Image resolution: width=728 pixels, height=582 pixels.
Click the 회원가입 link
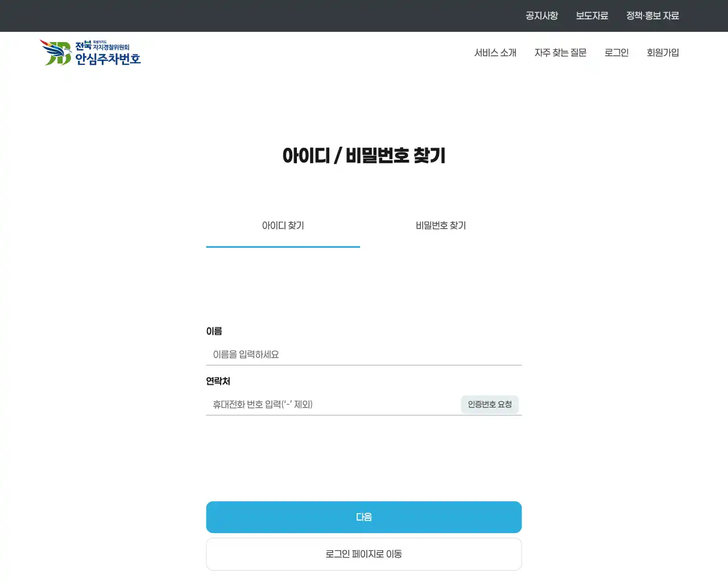click(x=663, y=52)
